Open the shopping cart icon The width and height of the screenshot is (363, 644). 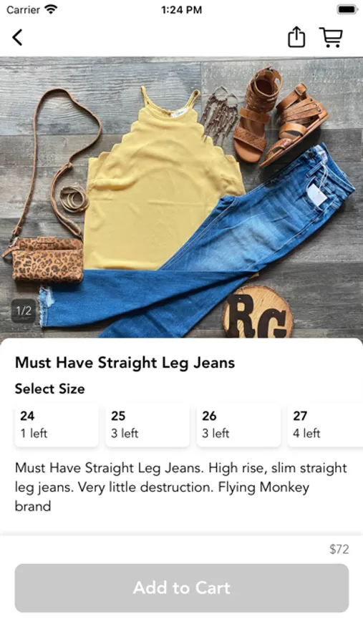click(331, 37)
